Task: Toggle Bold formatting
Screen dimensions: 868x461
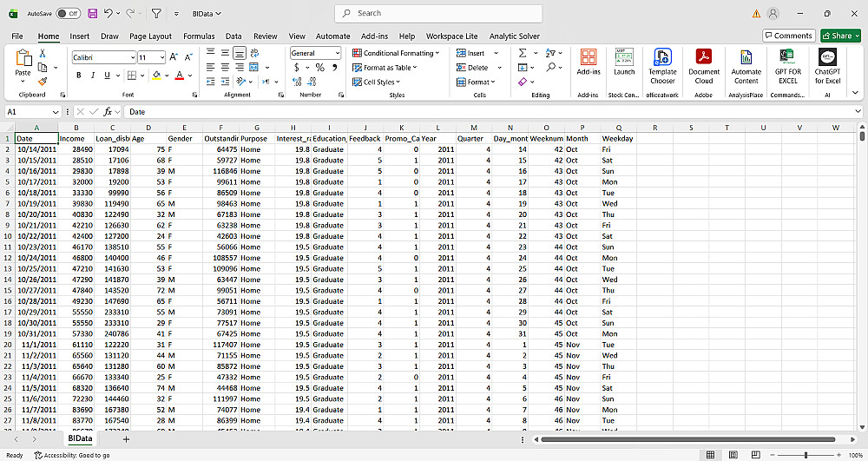Action: [79, 76]
